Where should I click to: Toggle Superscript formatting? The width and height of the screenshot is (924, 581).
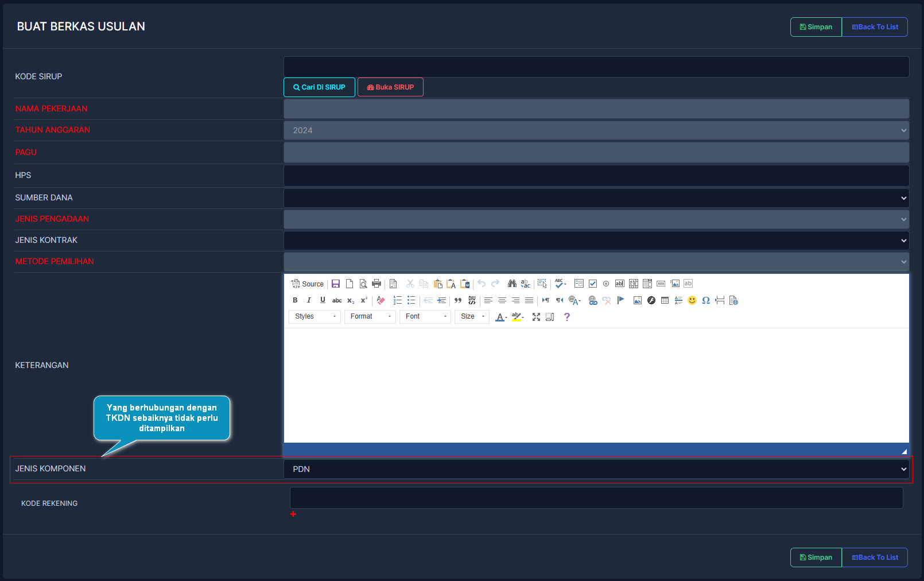364,300
